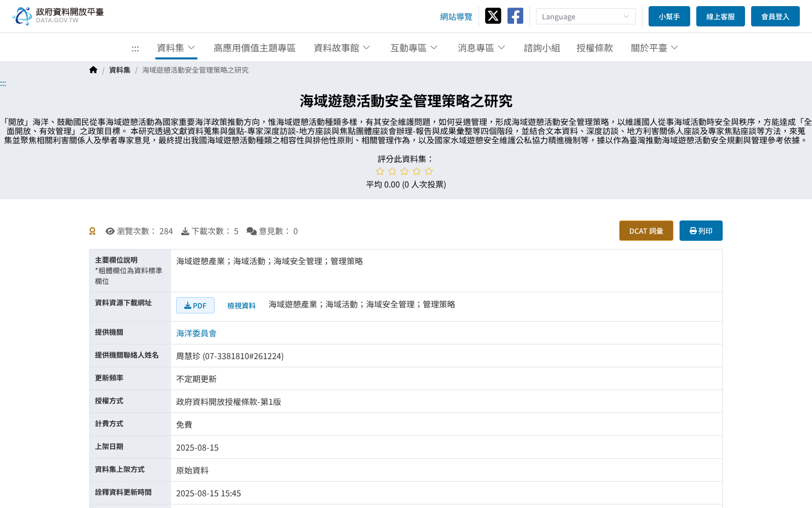Click the label 資料資源下載網址
This screenshot has height=508, width=812.
123,303
